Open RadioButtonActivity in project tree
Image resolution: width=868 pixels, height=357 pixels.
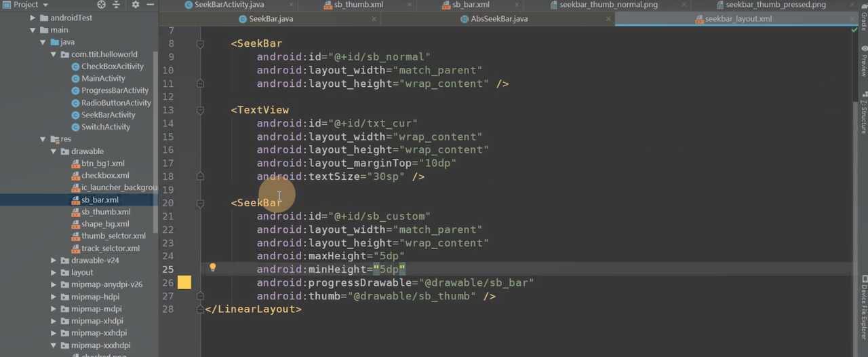point(111,103)
